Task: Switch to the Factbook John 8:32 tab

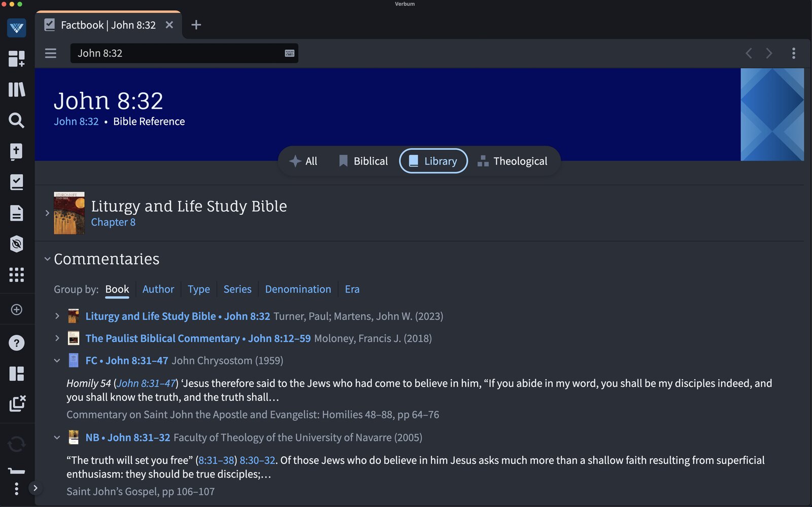Action: tap(108, 24)
